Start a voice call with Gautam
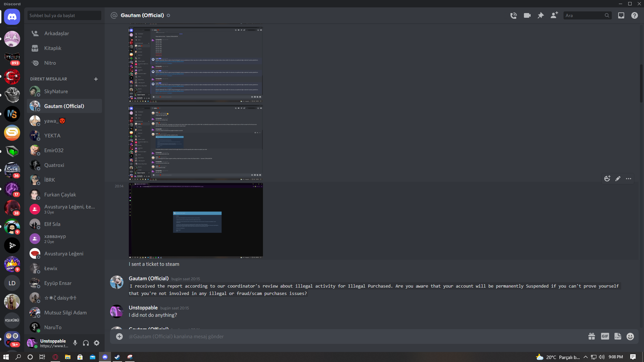The height and width of the screenshot is (362, 644). (514, 15)
